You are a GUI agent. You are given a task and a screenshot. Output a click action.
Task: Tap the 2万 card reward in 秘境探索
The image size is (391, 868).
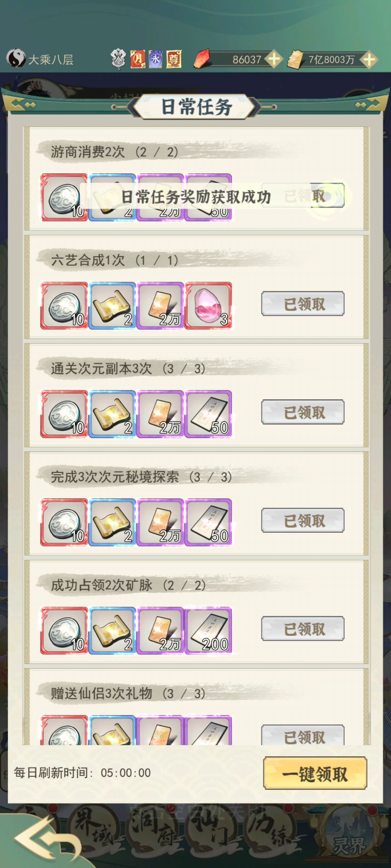(160, 522)
